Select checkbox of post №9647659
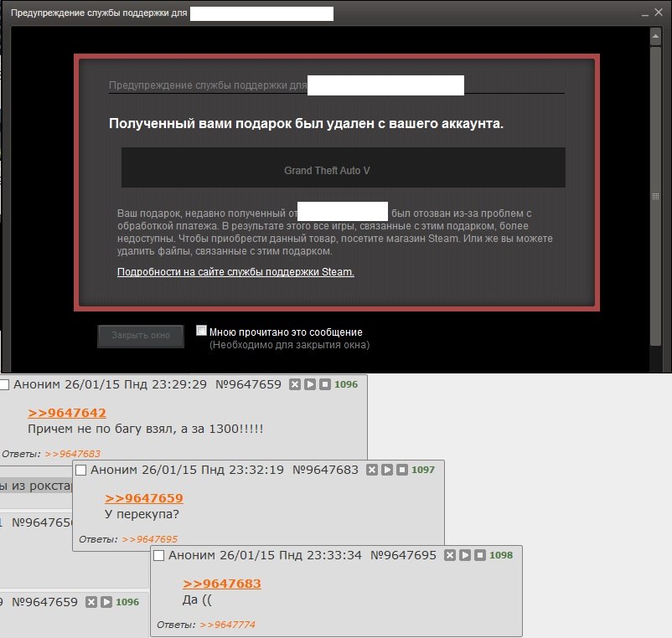This screenshot has height=638, width=672. [4, 384]
